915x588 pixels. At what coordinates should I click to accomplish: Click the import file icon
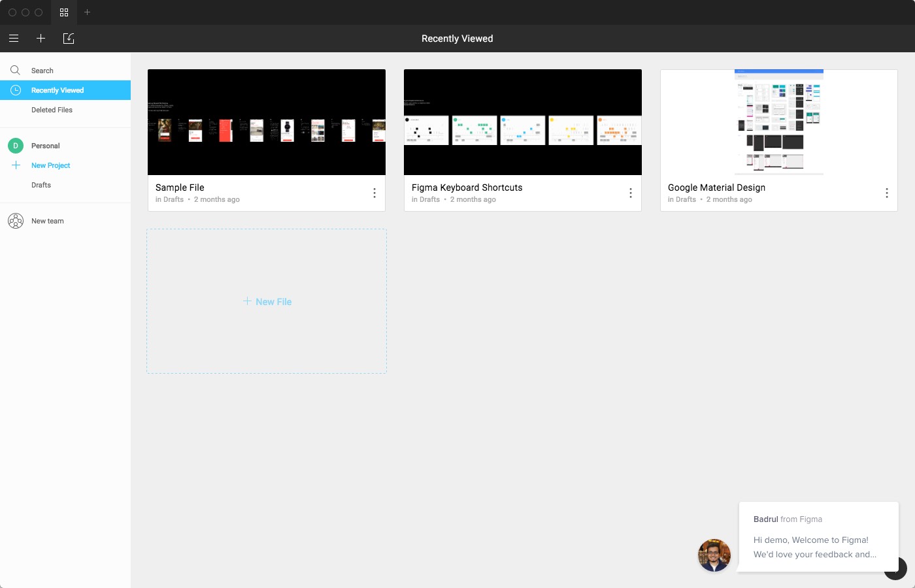point(69,39)
